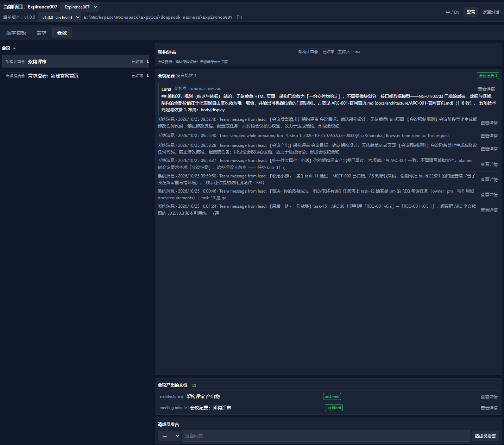This screenshot has height=445, width=504.
Task: Expand the v1.0.0 · archived version dropdown
Action: coord(59,17)
